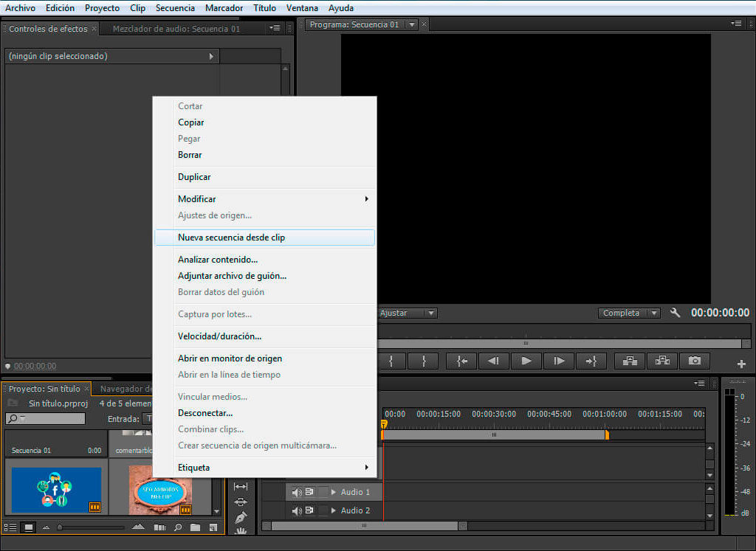This screenshot has width=756, height=551.
Task: Step back one frame in Program monitor
Action: tap(494, 361)
